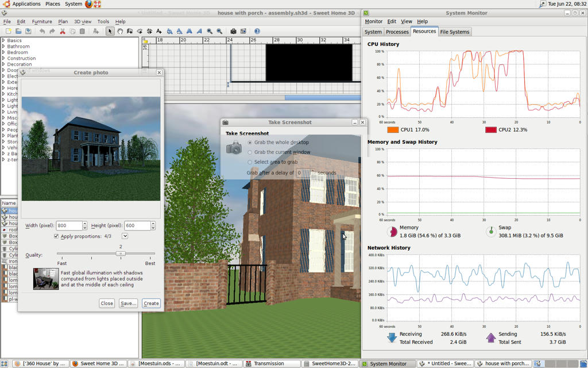Select the Create walls tool
Viewport: 588px width, 368px height.
(x=130, y=31)
